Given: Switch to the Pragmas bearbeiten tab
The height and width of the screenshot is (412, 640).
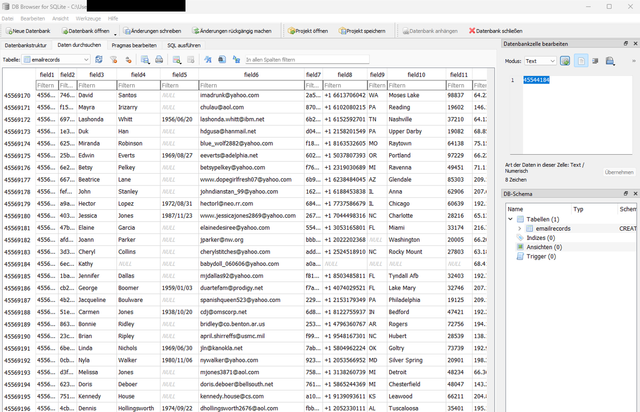Looking at the screenshot, I should click(134, 45).
